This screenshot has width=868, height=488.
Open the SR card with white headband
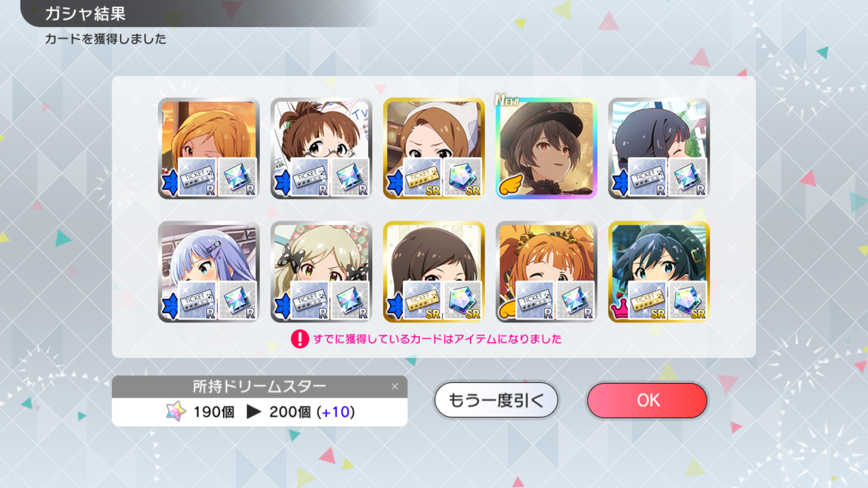coord(434,148)
